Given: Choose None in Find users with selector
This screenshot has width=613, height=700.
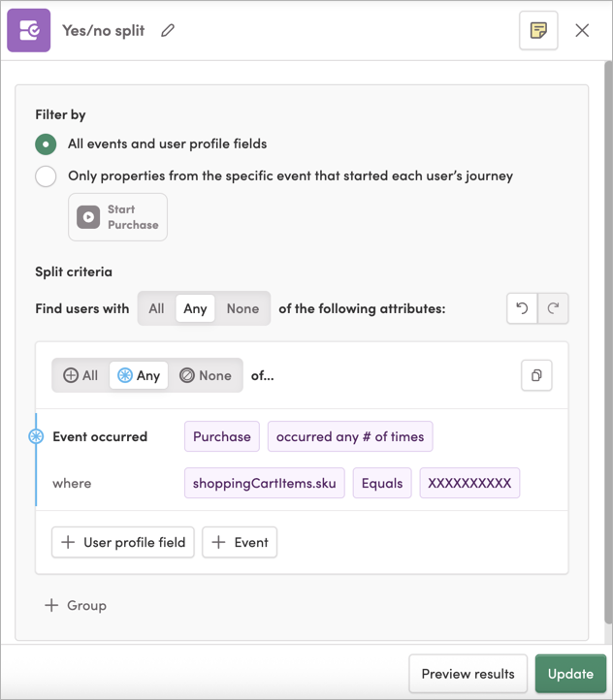Looking at the screenshot, I should pos(242,308).
